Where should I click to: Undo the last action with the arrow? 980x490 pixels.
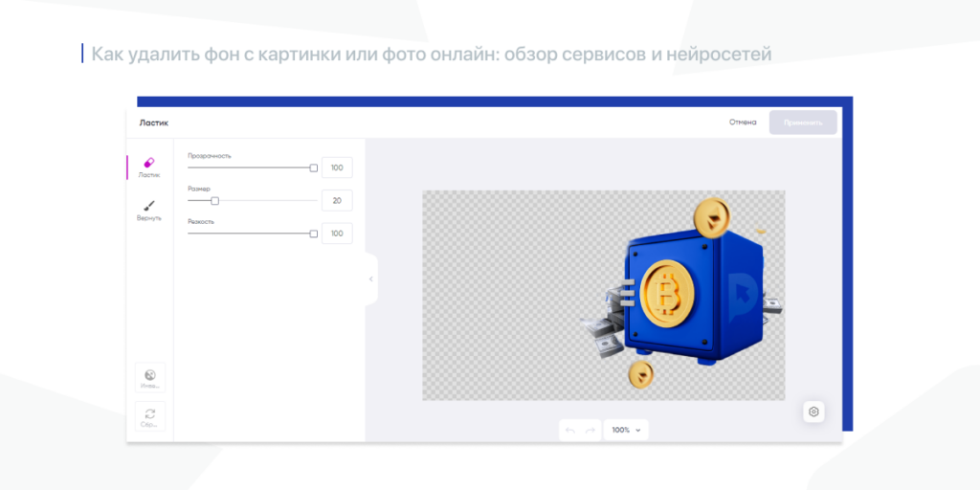570,430
